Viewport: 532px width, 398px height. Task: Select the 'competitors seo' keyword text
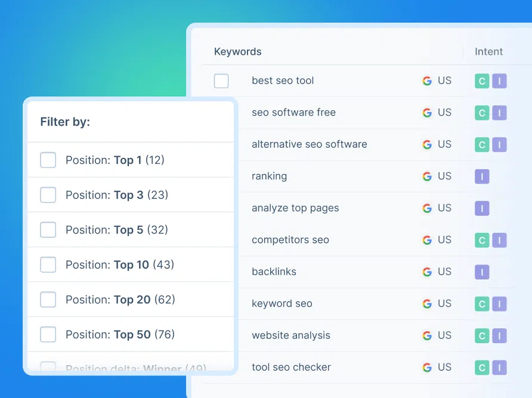290,240
